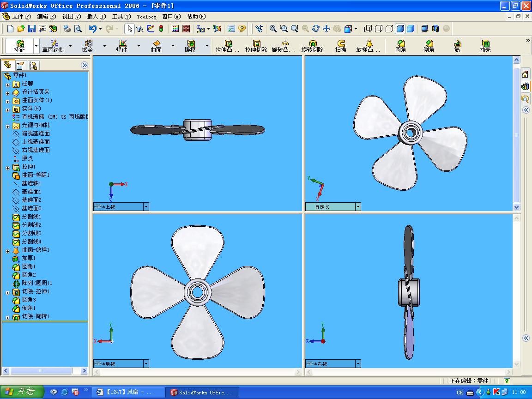Viewport: 532px width, 399px height.
Task: Open the Toolbox menu
Action: (x=146, y=16)
